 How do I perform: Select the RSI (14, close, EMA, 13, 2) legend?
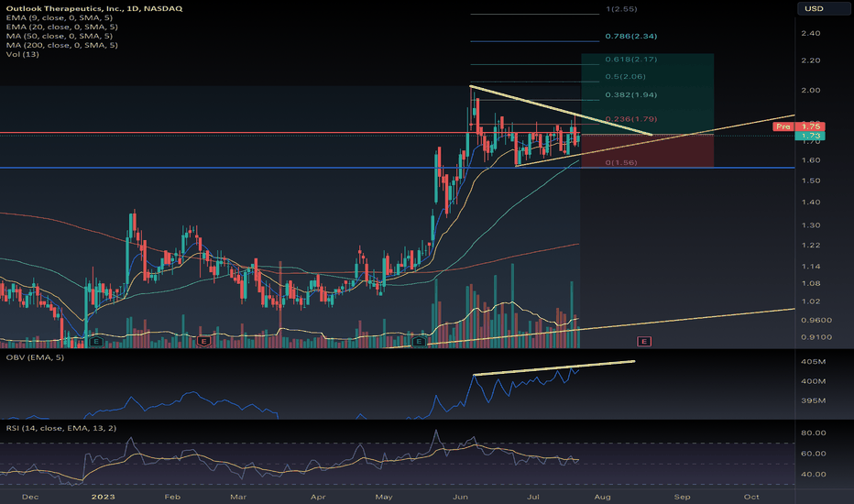[61, 428]
